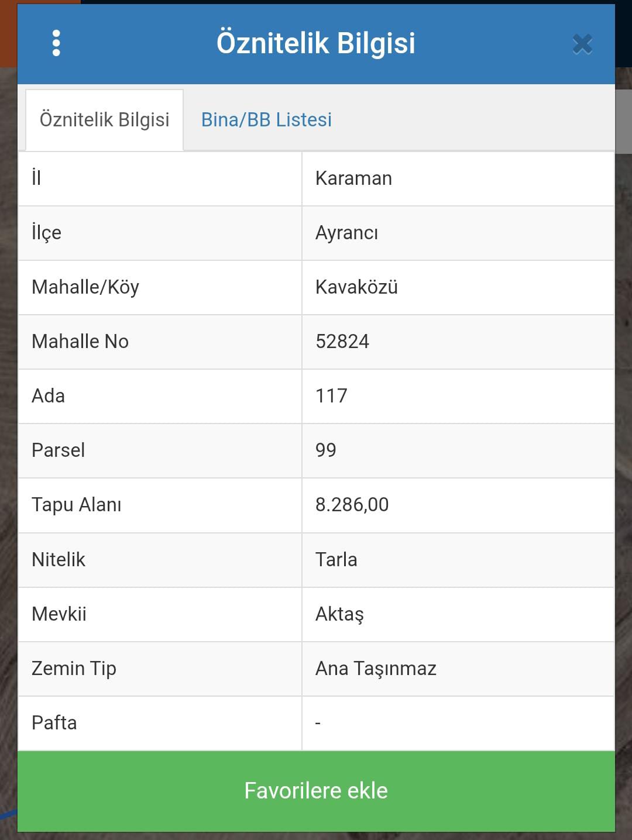Click the Tapu Alanı label
Viewport: 632px width, 840px height.
76,505
